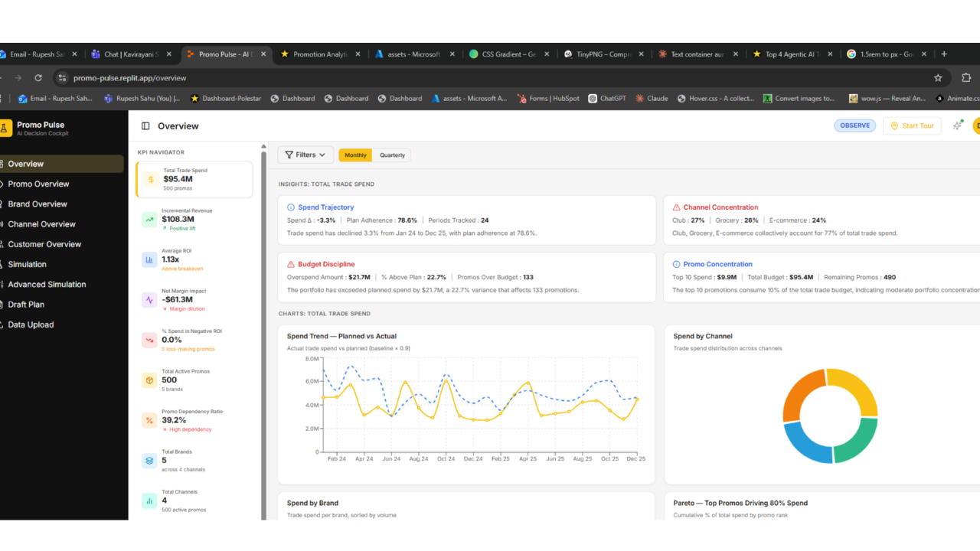The image size is (980, 551).
Task: Switch to the Quarterly view toggle
Action: 392,155
